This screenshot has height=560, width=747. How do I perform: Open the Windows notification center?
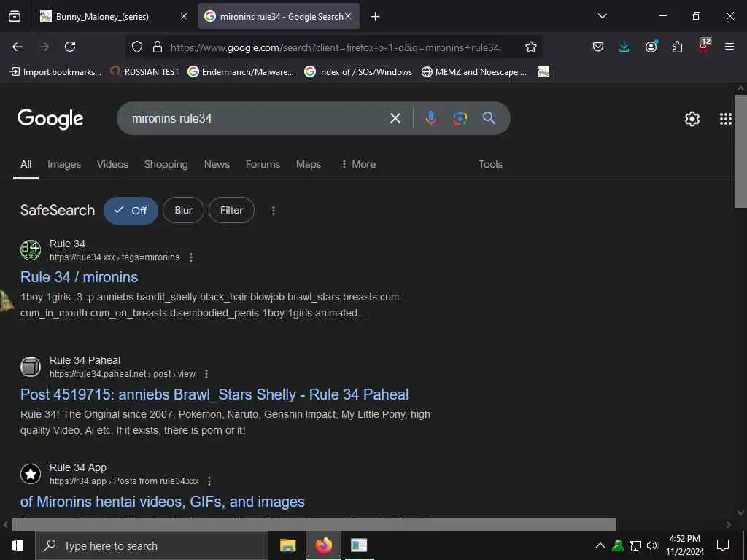click(x=723, y=545)
